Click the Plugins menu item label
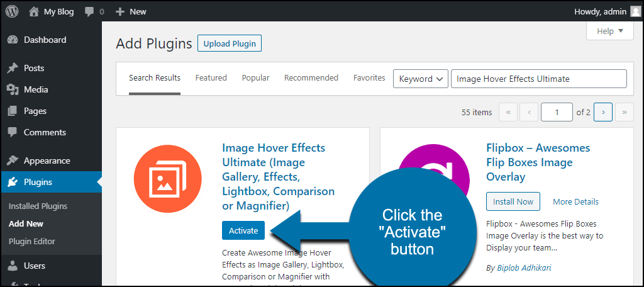This screenshot has width=644, height=287. click(x=38, y=182)
